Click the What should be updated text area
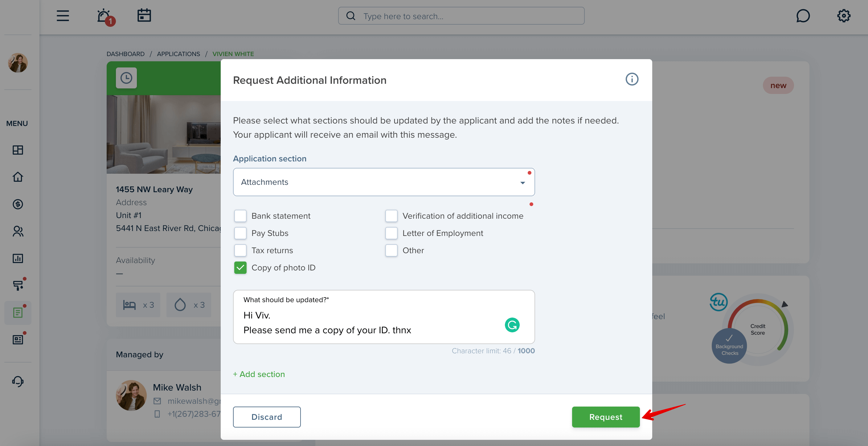This screenshot has width=868, height=446. point(384,317)
